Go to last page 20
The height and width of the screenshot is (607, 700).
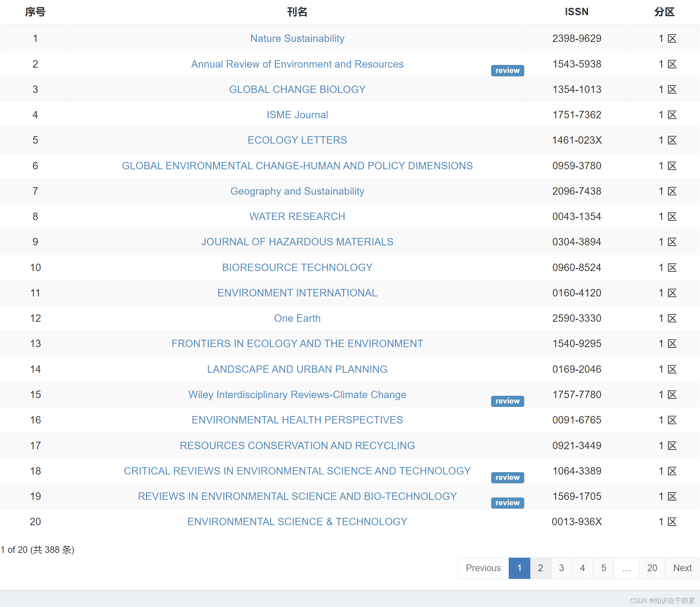652,568
